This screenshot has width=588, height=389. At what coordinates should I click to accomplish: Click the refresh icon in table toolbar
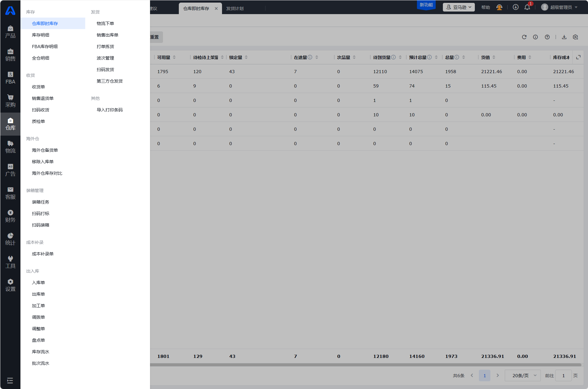524,37
